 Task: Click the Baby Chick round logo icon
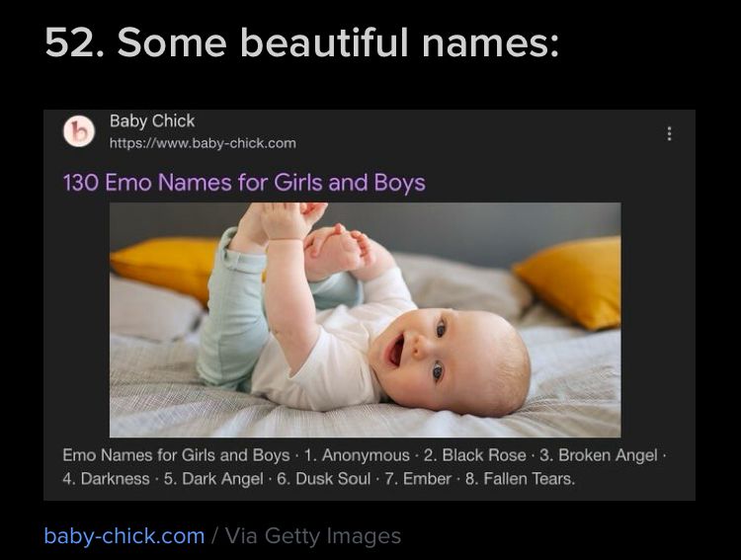click(79, 131)
